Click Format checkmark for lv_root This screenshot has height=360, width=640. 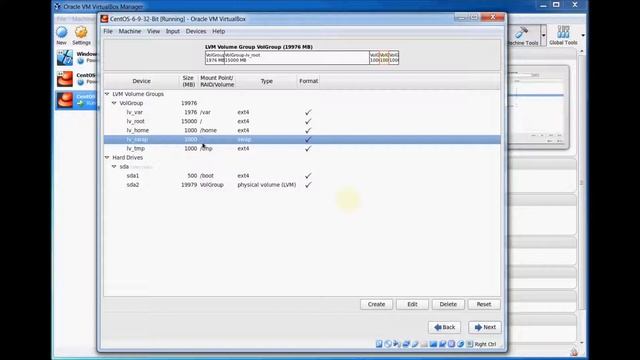point(308,121)
